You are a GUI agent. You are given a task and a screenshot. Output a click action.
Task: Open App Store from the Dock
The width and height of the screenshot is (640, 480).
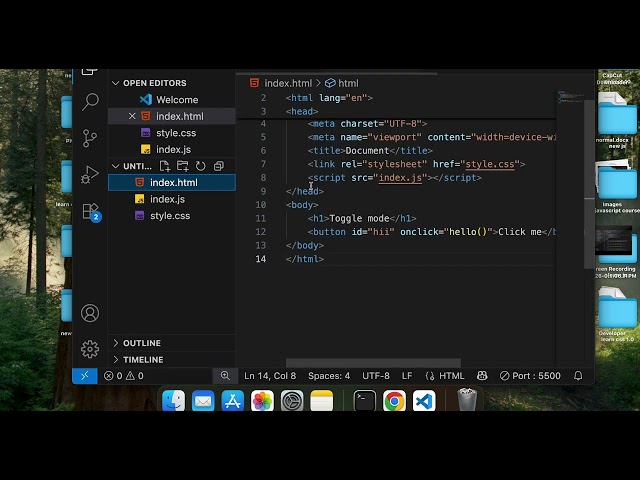point(233,401)
